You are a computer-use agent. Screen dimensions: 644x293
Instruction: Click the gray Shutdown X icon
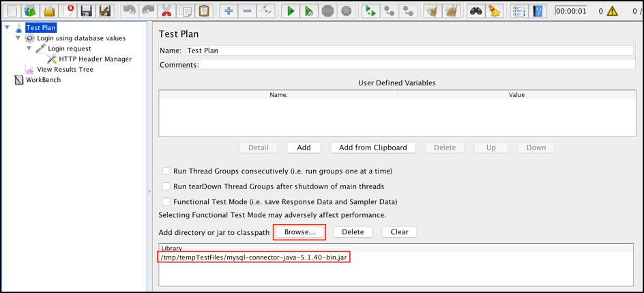347,11
